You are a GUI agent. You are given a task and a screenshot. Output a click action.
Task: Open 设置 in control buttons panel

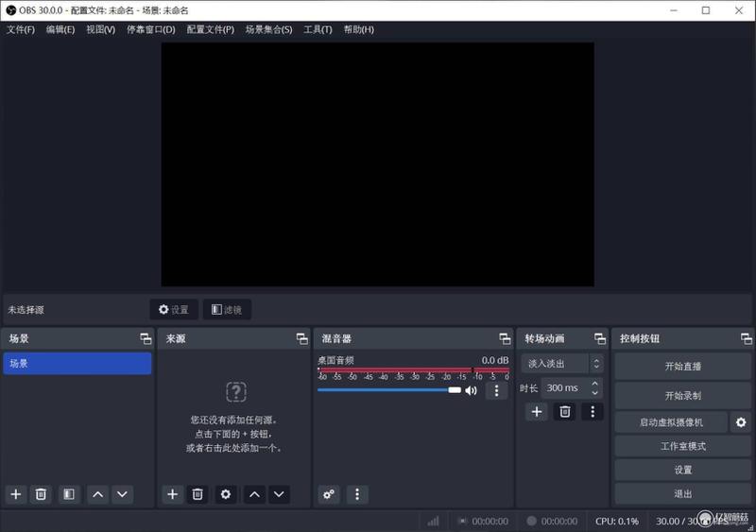[682, 471]
